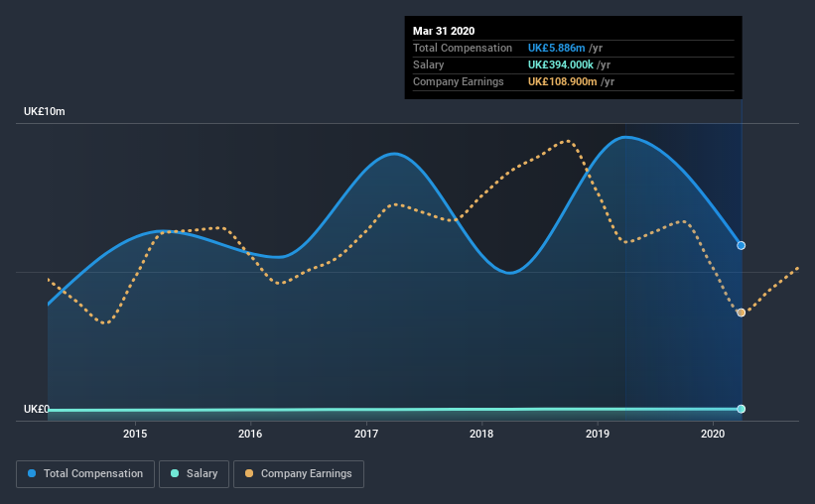Click the Mar 31 2020 tooltip date
This screenshot has width=815, height=504.
click(444, 31)
